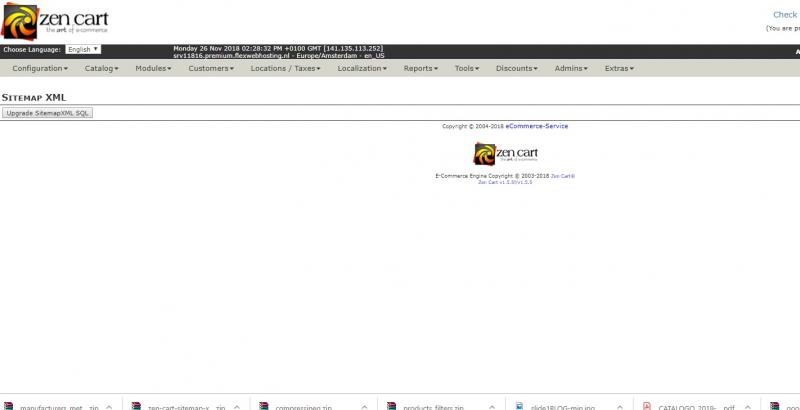Open the Tools menu

[x=467, y=68]
